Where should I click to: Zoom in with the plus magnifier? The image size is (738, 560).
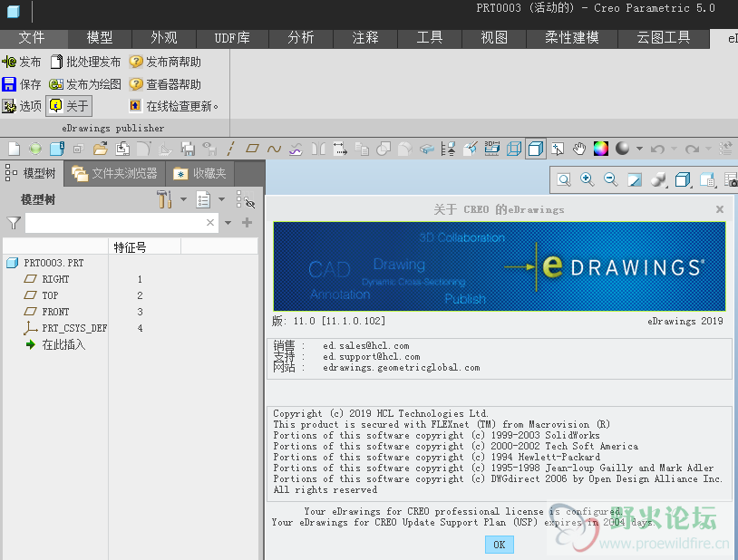click(x=587, y=179)
